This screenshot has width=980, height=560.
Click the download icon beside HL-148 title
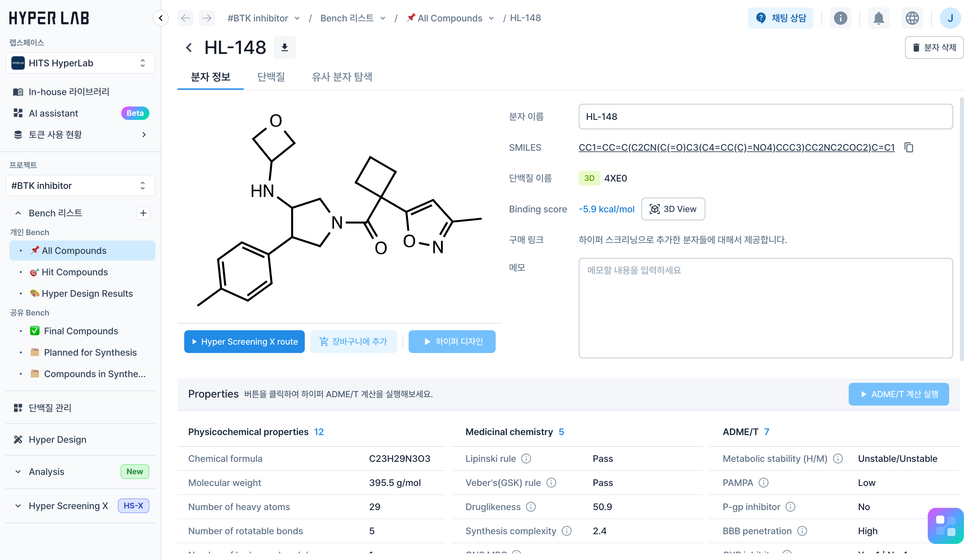tap(284, 47)
